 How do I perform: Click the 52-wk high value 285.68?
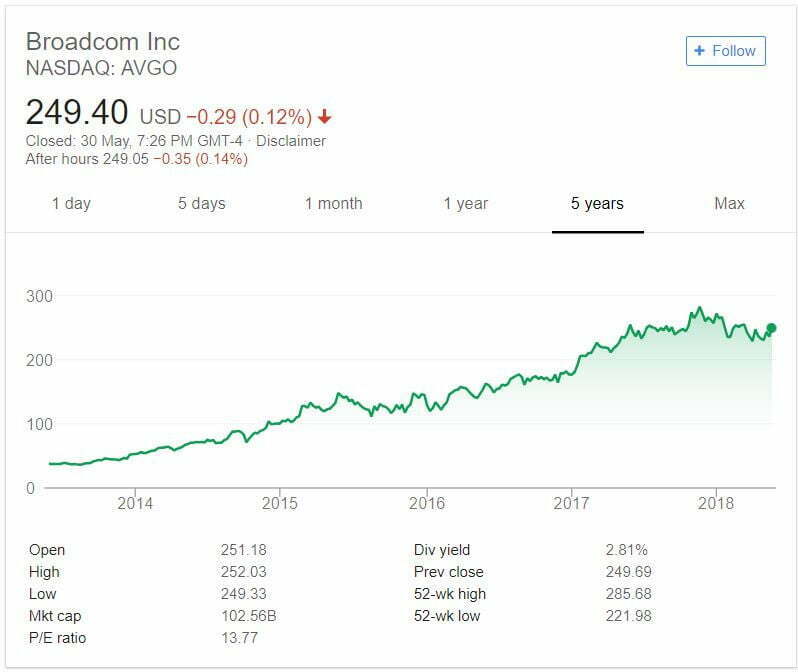pyautogui.click(x=629, y=594)
